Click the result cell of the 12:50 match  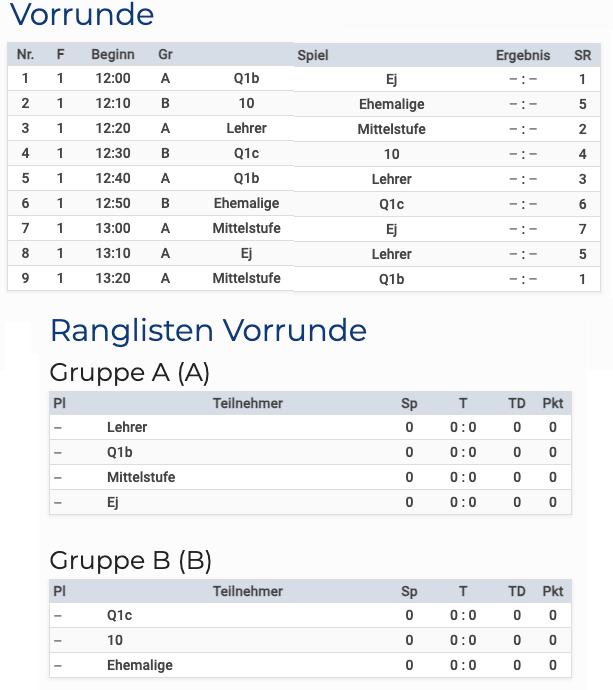(x=522, y=204)
